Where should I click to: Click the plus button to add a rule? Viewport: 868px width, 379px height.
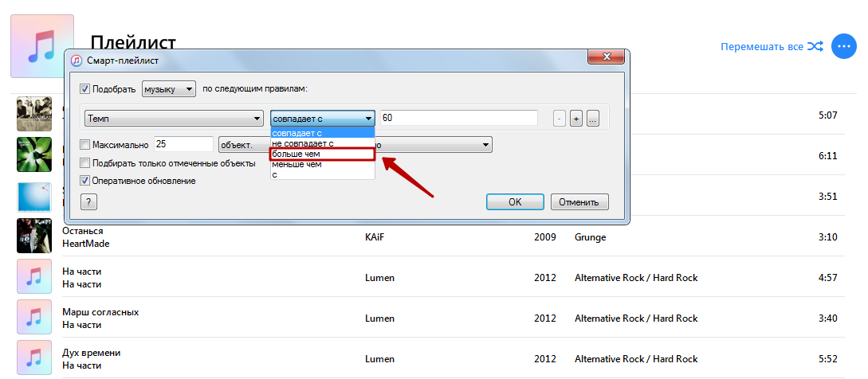pos(576,119)
